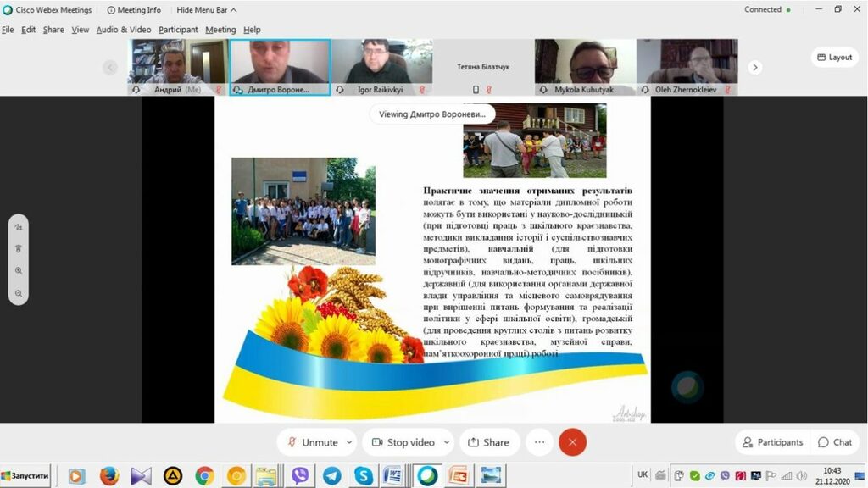Toggle the Unmute microphone button
The height and width of the screenshot is (488, 868).
[x=312, y=442]
